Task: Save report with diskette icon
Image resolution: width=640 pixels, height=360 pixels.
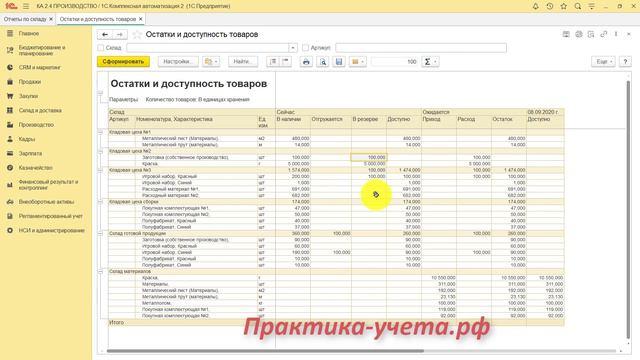Action: (339, 62)
